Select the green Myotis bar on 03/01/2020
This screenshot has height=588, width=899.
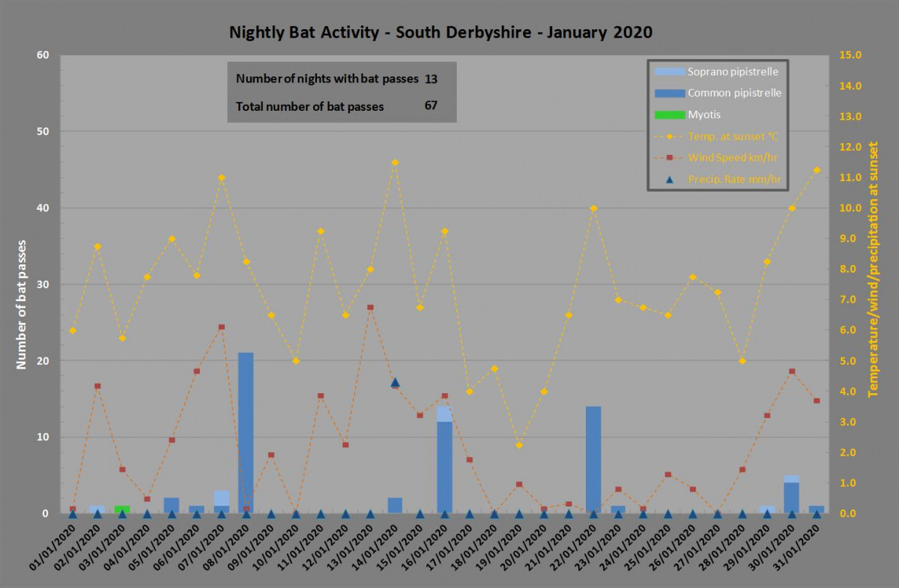click(x=122, y=510)
